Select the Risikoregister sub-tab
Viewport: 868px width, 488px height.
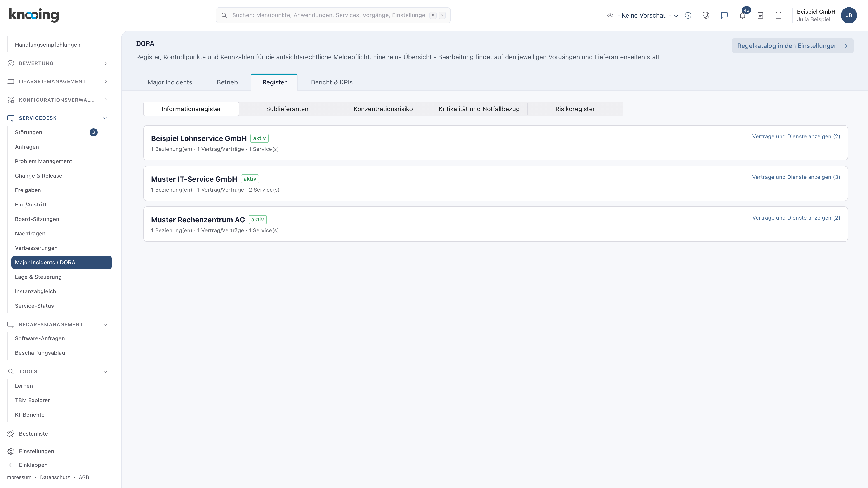(x=575, y=109)
